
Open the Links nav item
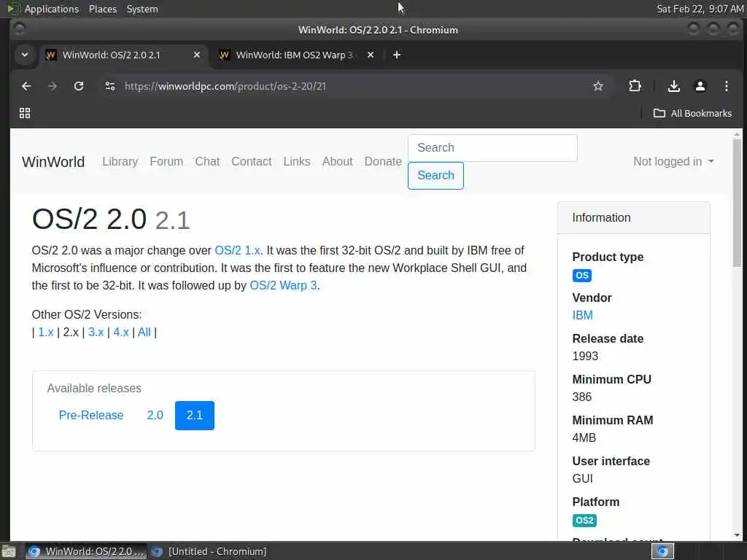tap(297, 161)
